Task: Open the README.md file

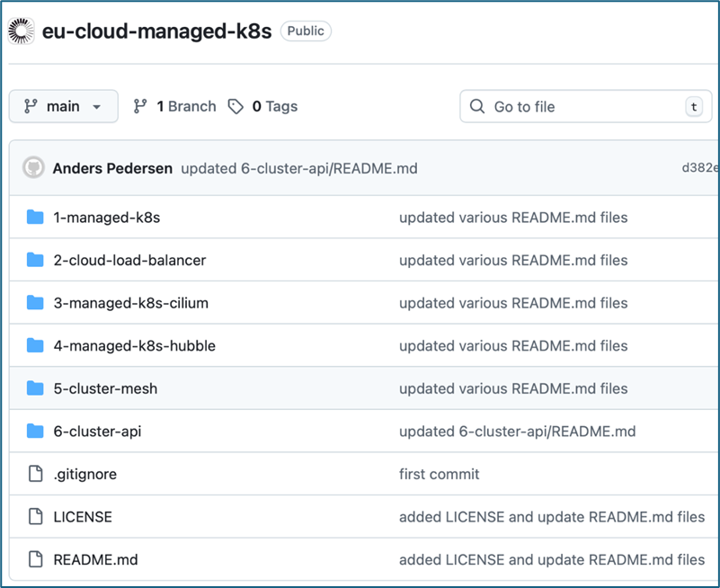Action: [95, 559]
